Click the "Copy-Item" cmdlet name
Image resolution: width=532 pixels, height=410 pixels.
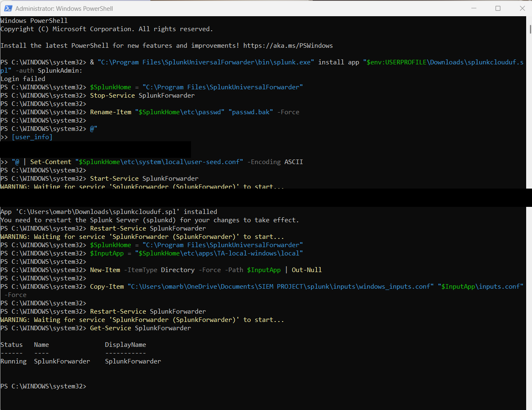[x=107, y=287]
